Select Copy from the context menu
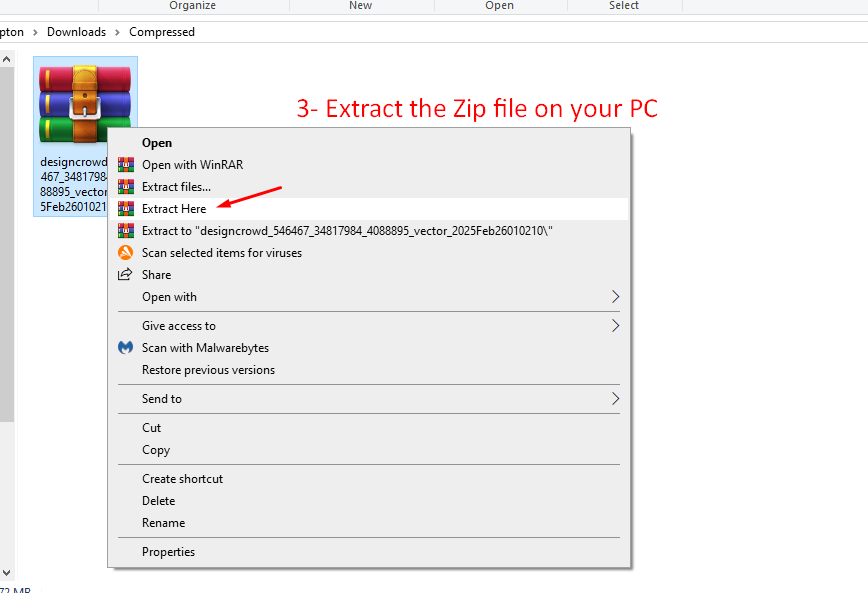Image resolution: width=868 pixels, height=593 pixels. 156,450
